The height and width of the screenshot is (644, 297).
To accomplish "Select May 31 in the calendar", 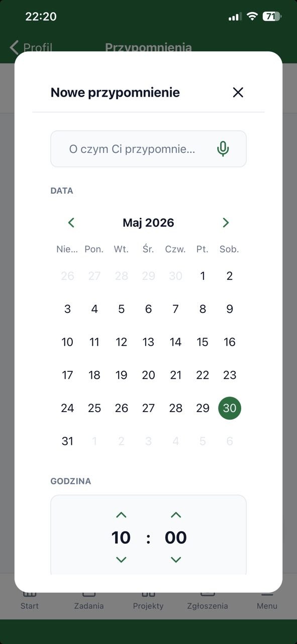I will click(67, 441).
